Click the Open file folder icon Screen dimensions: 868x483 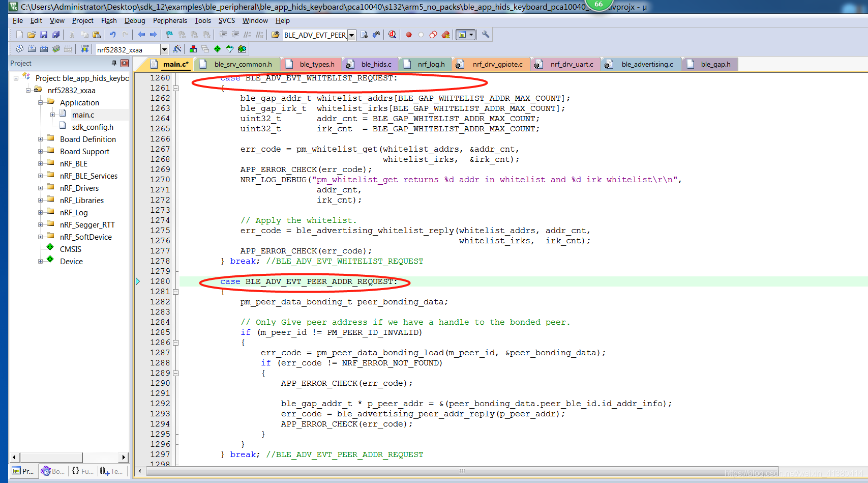click(32, 35)
